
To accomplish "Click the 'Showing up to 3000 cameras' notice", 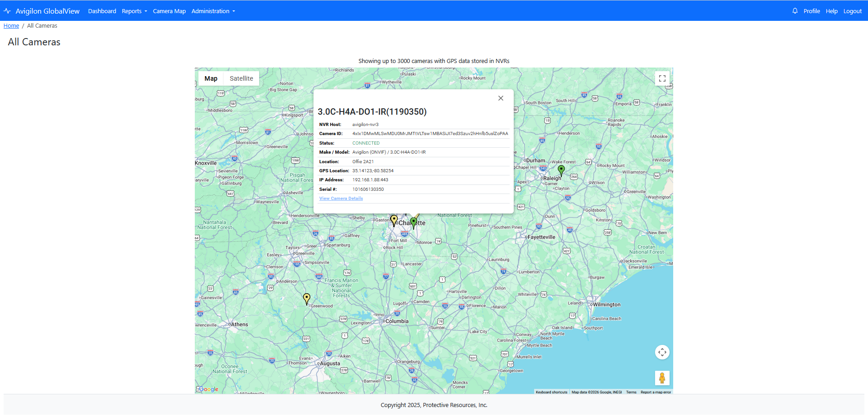I will coord(434,61).
